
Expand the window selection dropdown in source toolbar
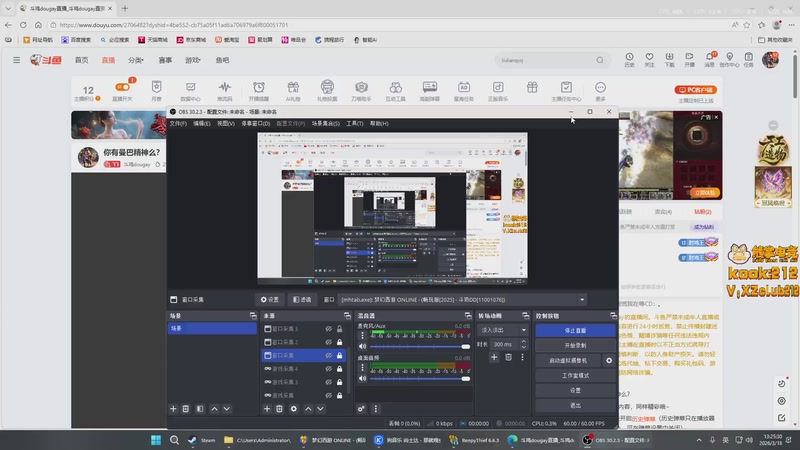tap(582, 300)
